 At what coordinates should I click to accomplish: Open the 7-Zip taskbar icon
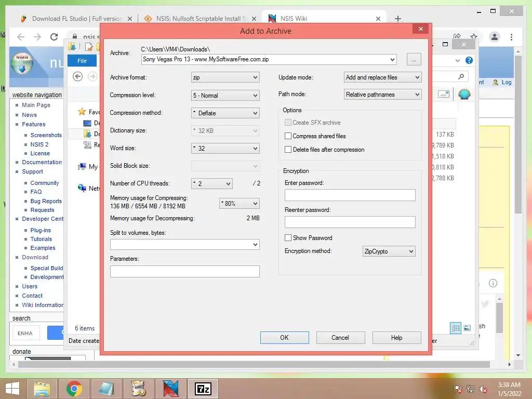coord(203,389)
